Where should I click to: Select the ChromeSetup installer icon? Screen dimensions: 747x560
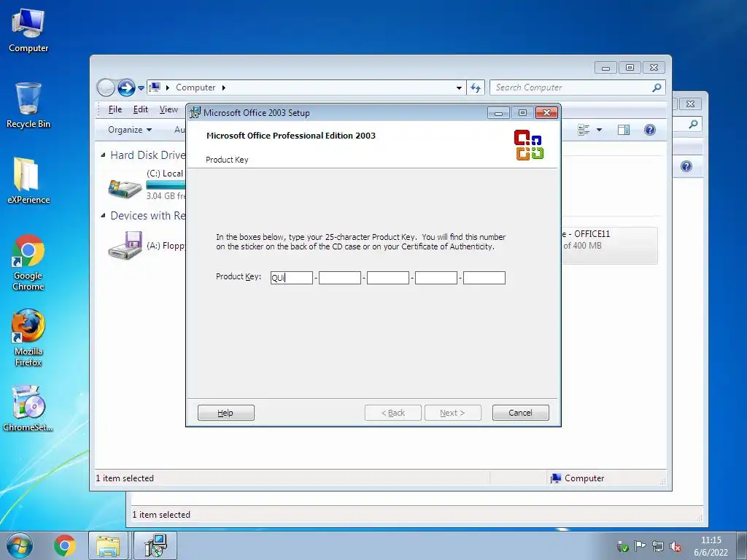pos(28,408)
